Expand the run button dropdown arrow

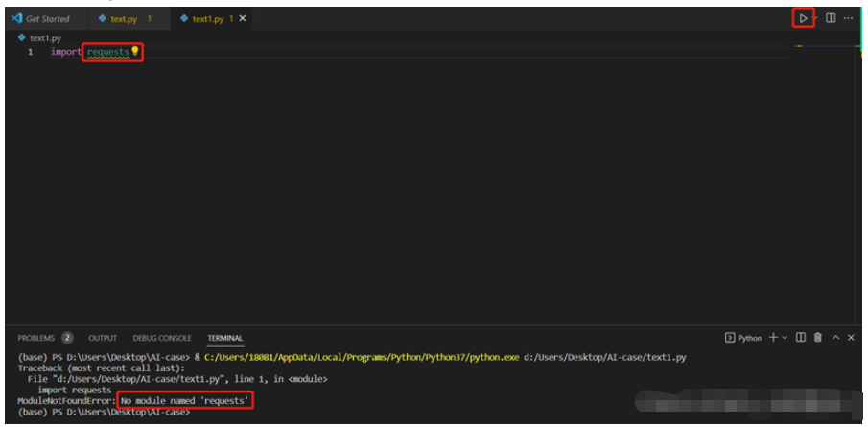pos(816,18)
